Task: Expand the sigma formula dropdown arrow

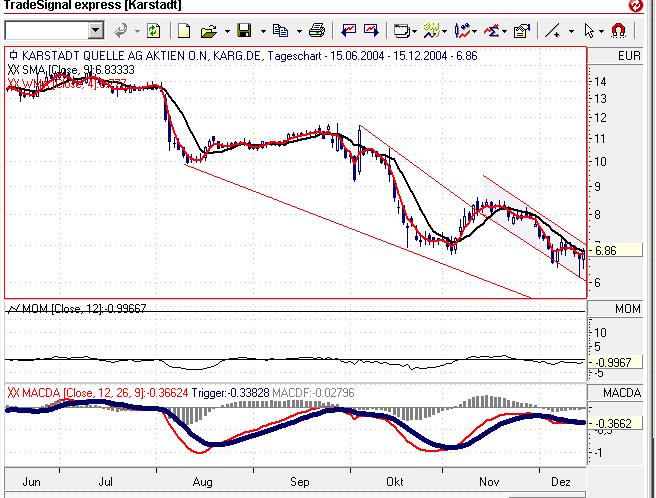Action: [505, 31]
